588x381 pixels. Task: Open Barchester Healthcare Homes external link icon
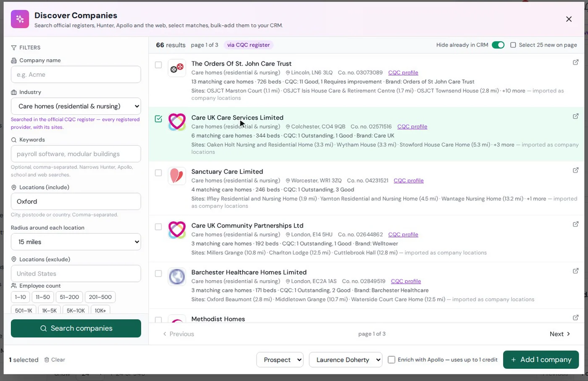[575, 271]
